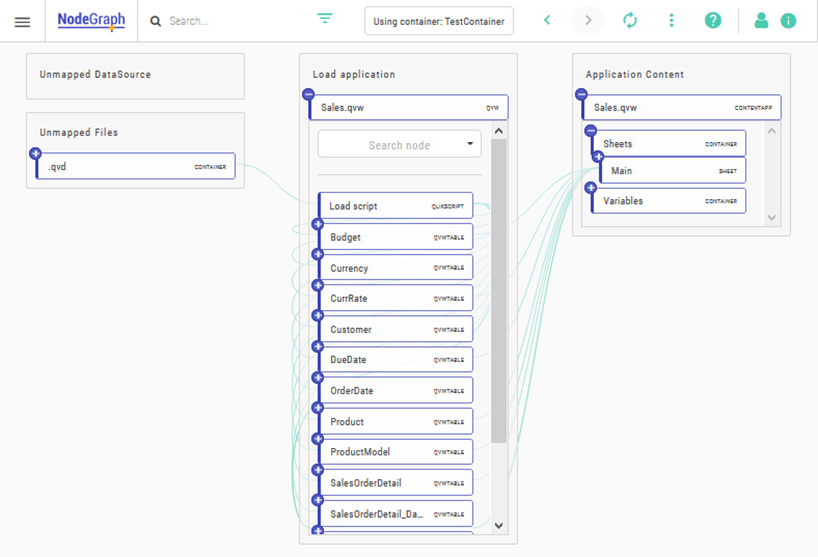
Task: Click the Unmapped DataSource panel title
Action: point(95,75)
